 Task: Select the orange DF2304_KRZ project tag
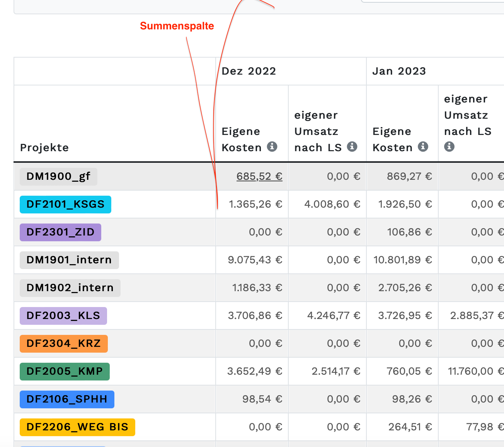point(64,343)
